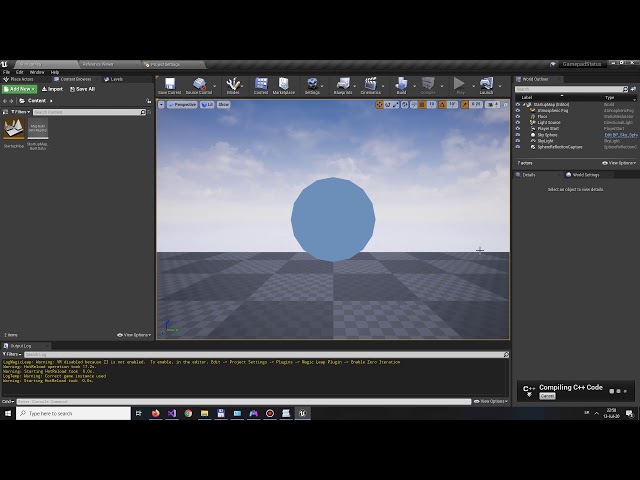
Task: Toggle sources panel icon beside Filters
Action: [5, 112]
